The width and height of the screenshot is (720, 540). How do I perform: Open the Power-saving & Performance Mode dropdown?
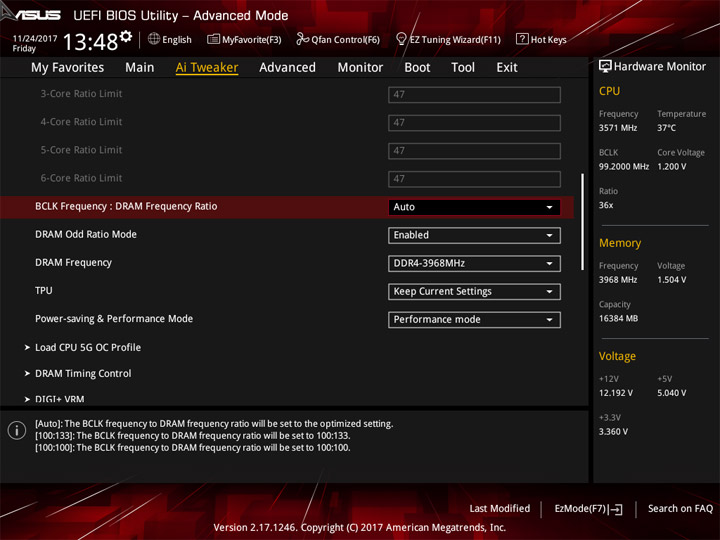(x=474, y=320)
